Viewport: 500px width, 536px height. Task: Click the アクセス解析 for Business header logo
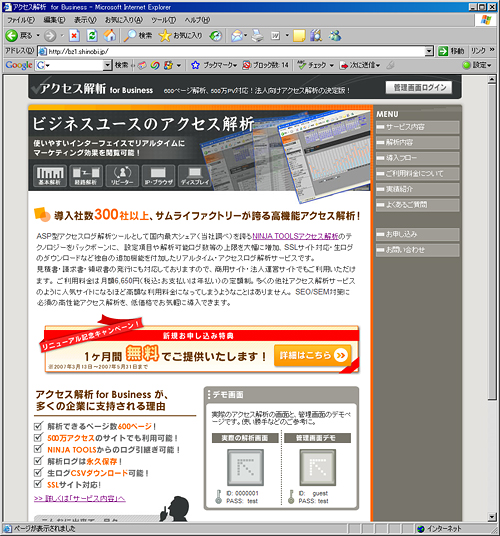coord(92,89)
